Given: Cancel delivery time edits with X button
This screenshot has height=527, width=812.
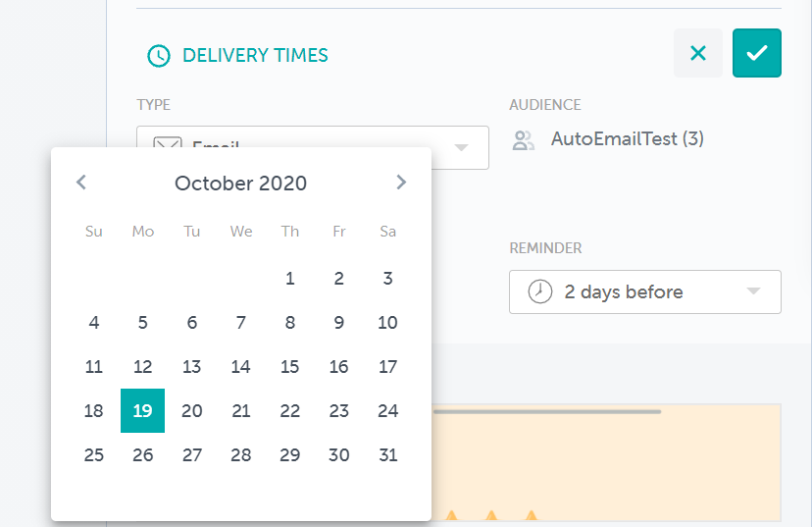Looking at the screenshot, I should (x=698, y=54).
